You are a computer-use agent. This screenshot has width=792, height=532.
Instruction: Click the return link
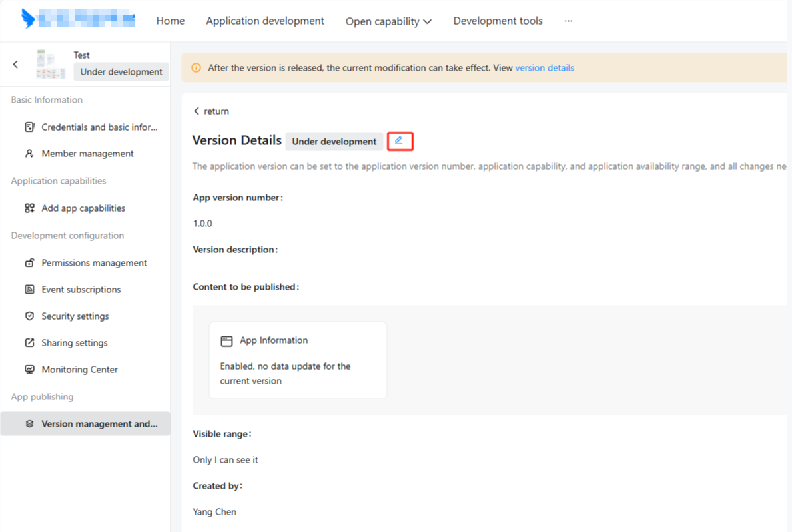pyautogui.click(x=211, y=111)
